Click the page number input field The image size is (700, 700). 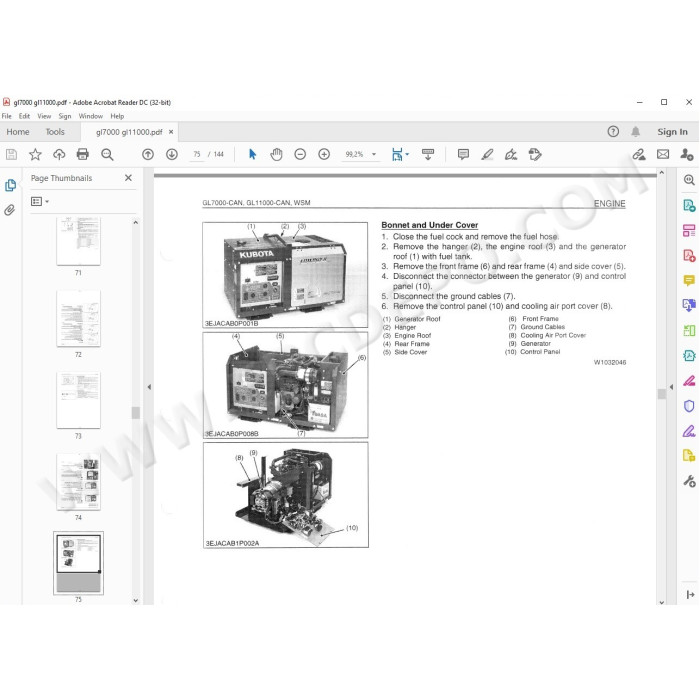(197, 154)
